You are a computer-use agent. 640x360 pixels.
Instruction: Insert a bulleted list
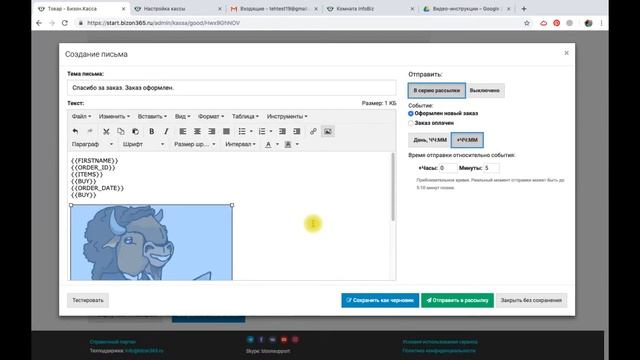tap(242, 131)
